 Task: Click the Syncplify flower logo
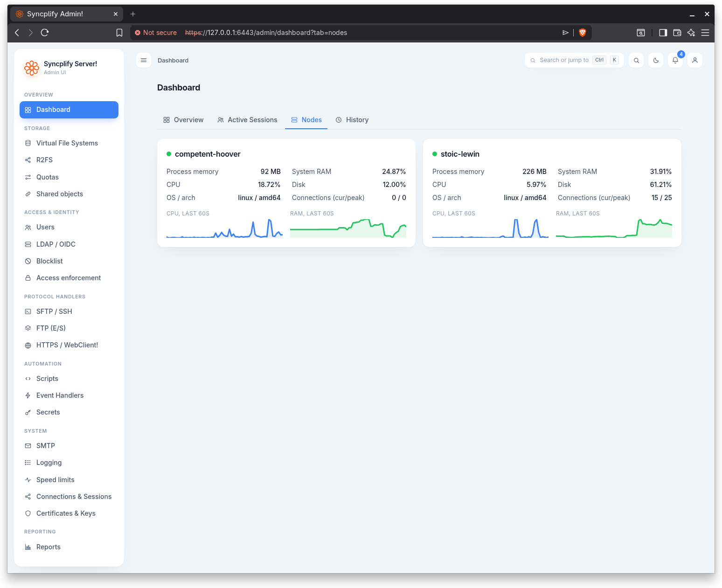point(32,68)
